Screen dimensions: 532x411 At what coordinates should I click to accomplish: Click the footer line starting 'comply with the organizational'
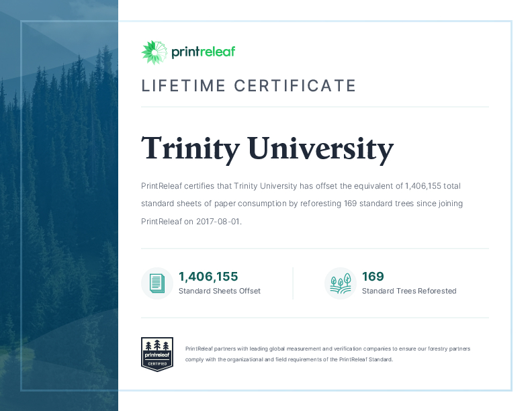pos(289,359)
